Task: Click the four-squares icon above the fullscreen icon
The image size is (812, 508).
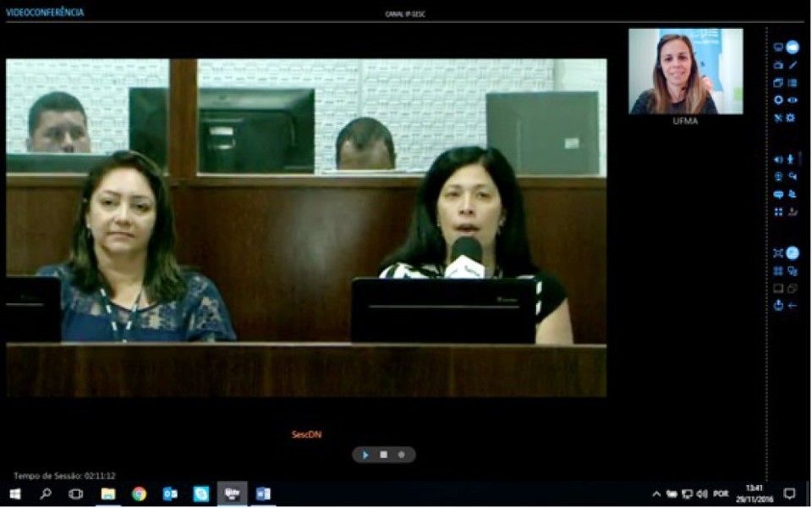Action: [x=778, y=212]
